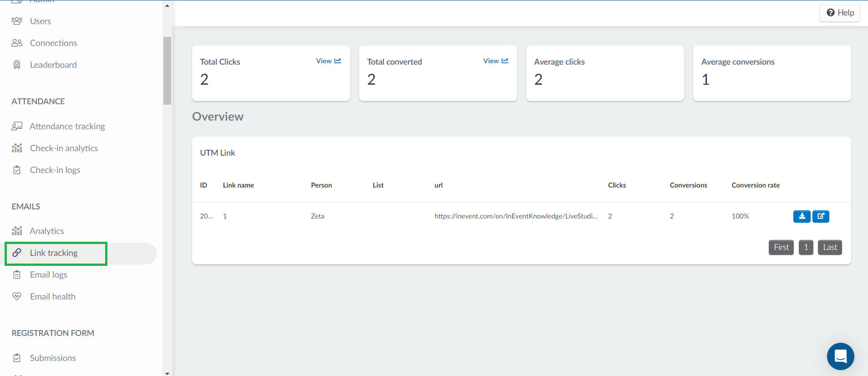Click the question mark icon in Help

coord(831,13)
